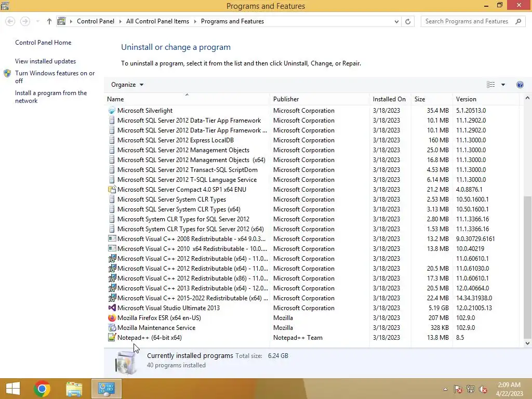Expand arrow after Control Panel breadcrumb
Screen dimensions: 532x399
click(x=120, y=21)
